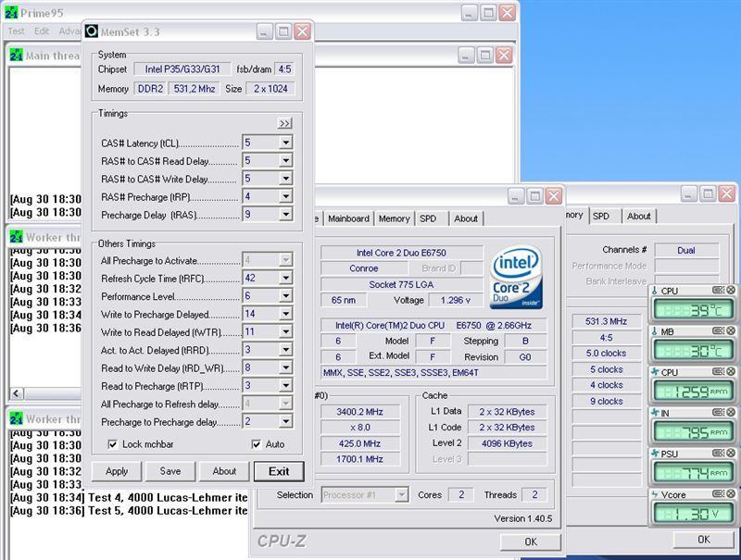Switch to the Mainboard tab in CPU-Z
Image resolution: width=741 pixels, height=560 pixels.
(349, 218)
